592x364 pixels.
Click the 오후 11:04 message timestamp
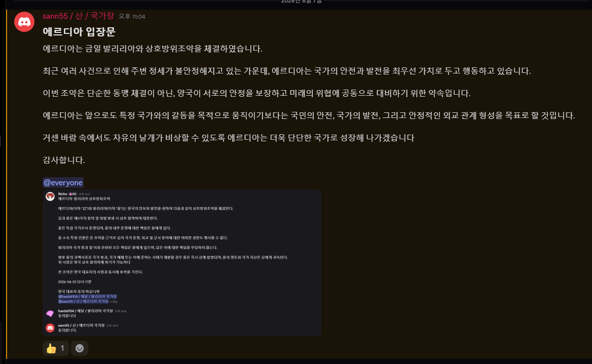click(x=132, y=17)
